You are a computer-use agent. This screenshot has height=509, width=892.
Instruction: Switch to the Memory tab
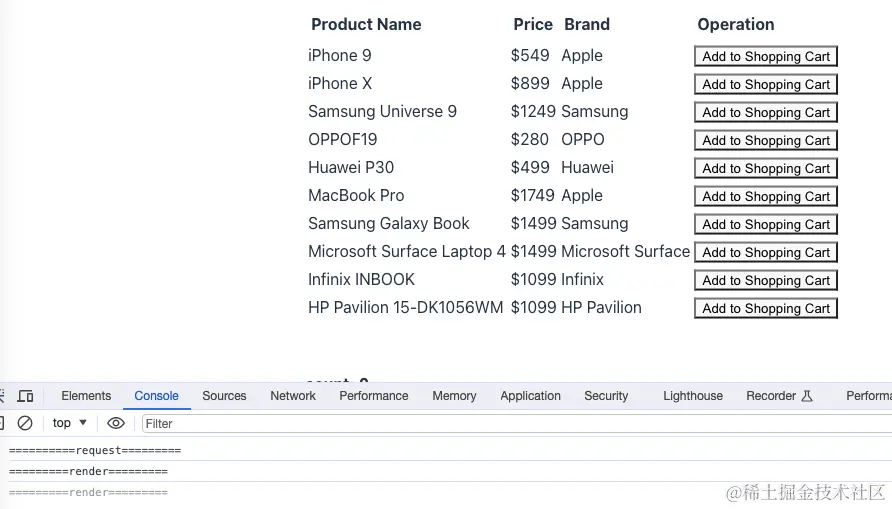tap(454, 396)
